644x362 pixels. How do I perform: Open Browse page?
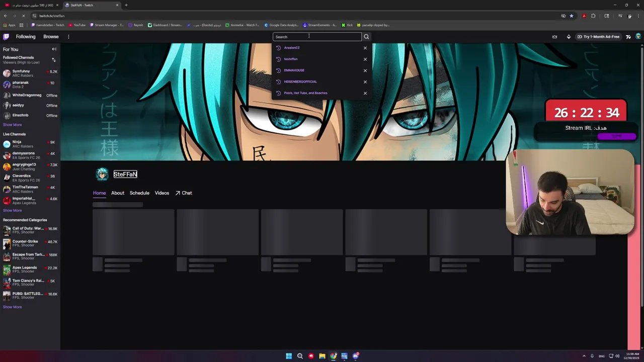pos(51,37)
